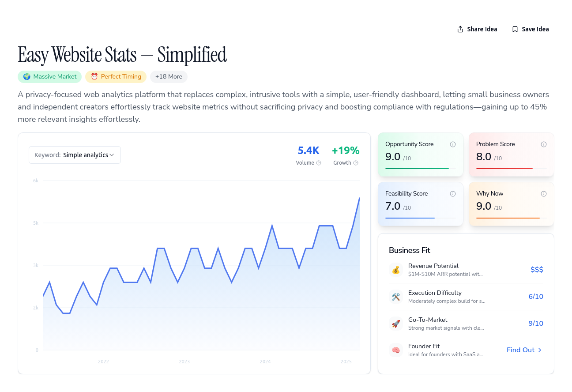Screen dimensions: 572x392
Task: Select the Massive Market tag
Action: click(x=50, y=77)
